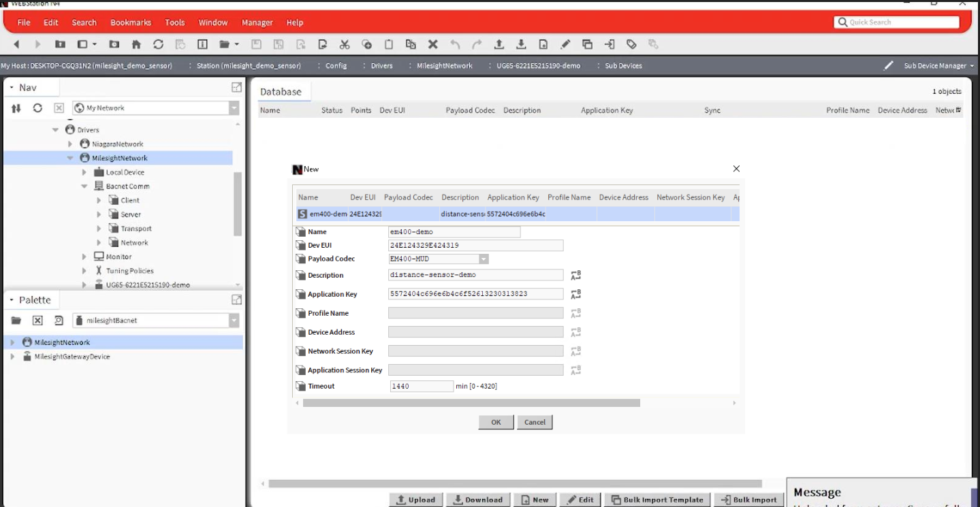The height and width of the screenshot is (507, 980).
Task: Select the MilesightNetwork node in Nav tree
Action: (x=119, y=158)
